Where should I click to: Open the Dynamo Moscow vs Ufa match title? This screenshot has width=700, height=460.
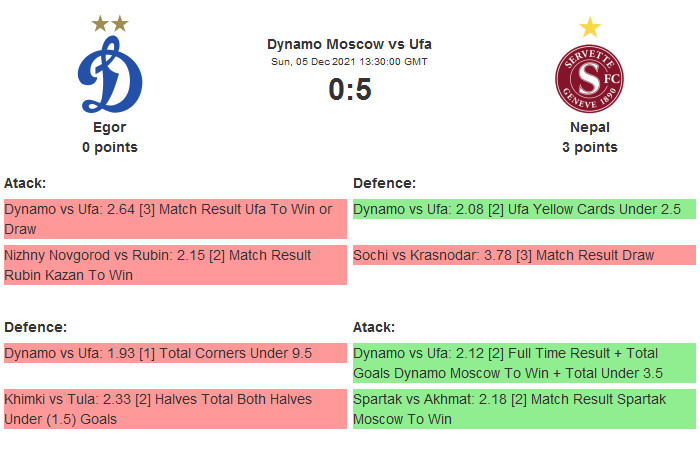pyautogui.click(x=349, y=44)
